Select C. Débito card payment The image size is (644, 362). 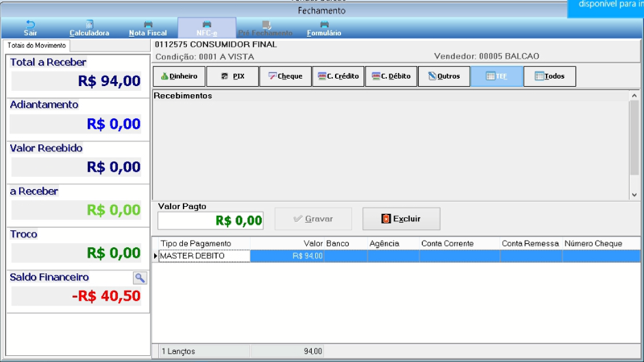coord(391,76)
